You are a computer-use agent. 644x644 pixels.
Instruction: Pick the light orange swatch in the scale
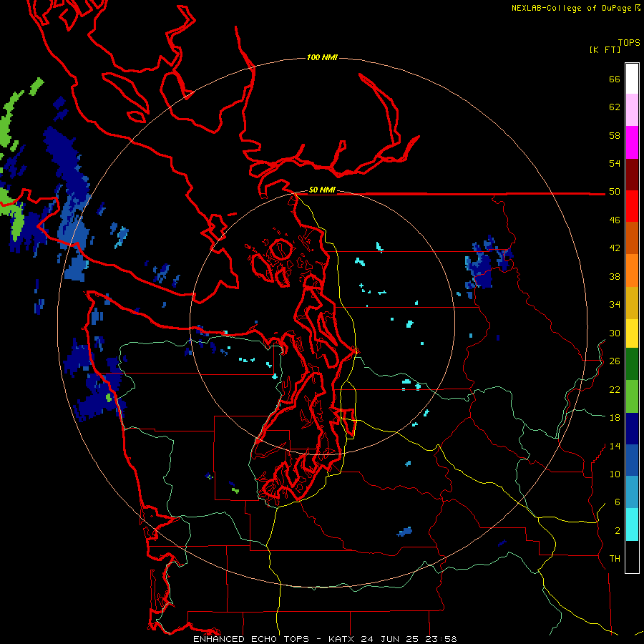tap(632, 270)
